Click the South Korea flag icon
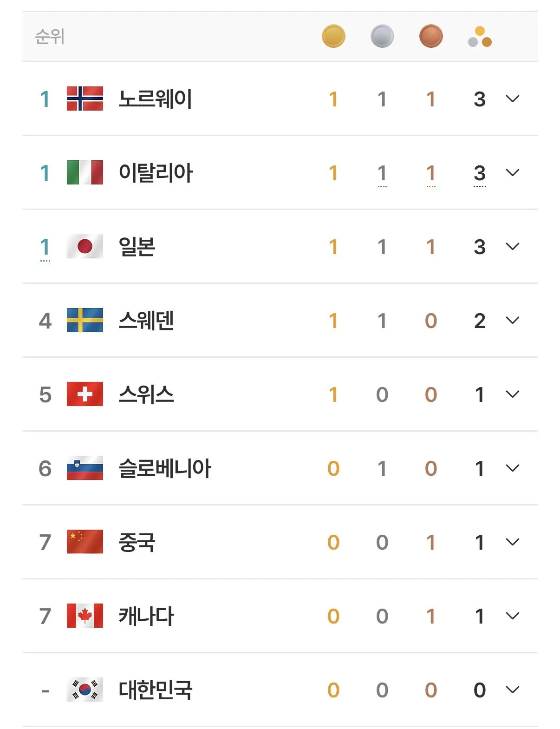560x729 pixels. click(85, 690)
